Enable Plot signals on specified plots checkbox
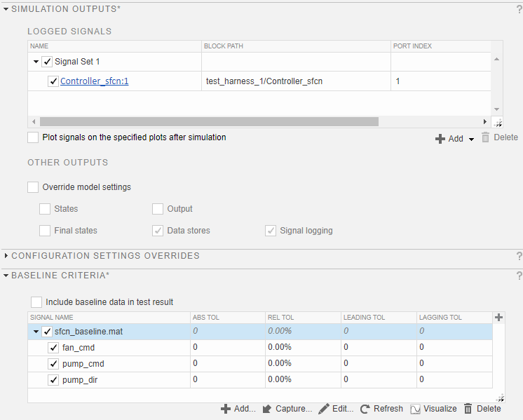This screenshot has height=420, width=523. (x=33, y=137)
